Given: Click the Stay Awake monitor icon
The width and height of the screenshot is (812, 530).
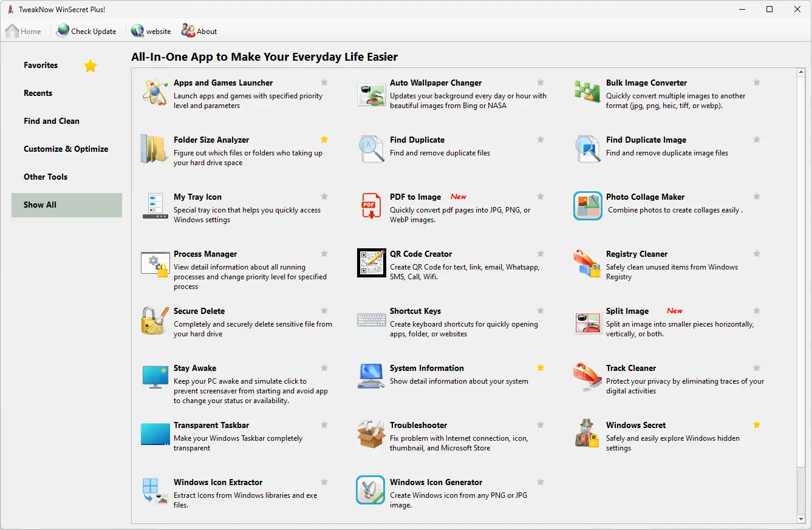Looking at the screenshot, I should 155,377.
